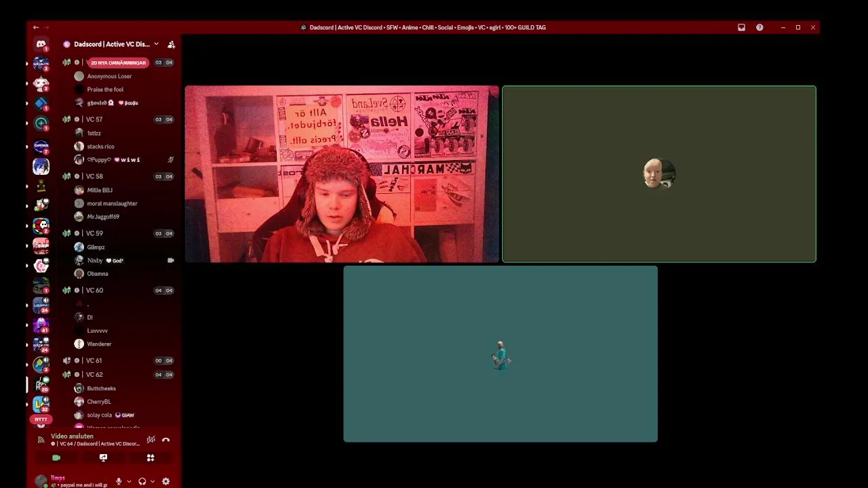Click the back arrow in title bar
868x488 pixels.
(x=36, y=28)
